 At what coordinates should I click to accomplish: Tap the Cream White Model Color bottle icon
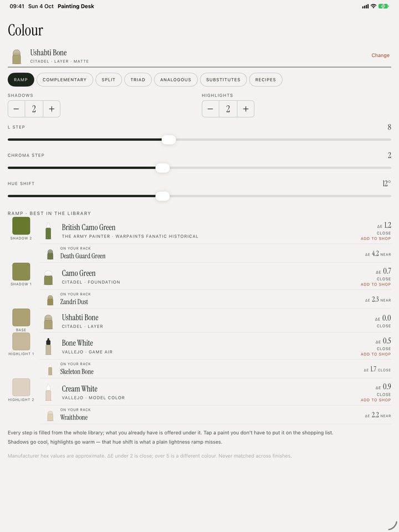pos(48,392)
